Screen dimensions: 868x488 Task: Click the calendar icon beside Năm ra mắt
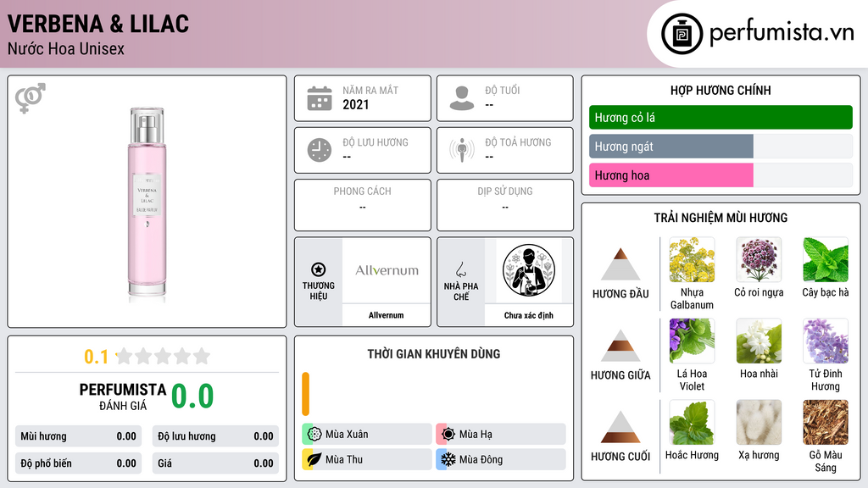[320, 98]
